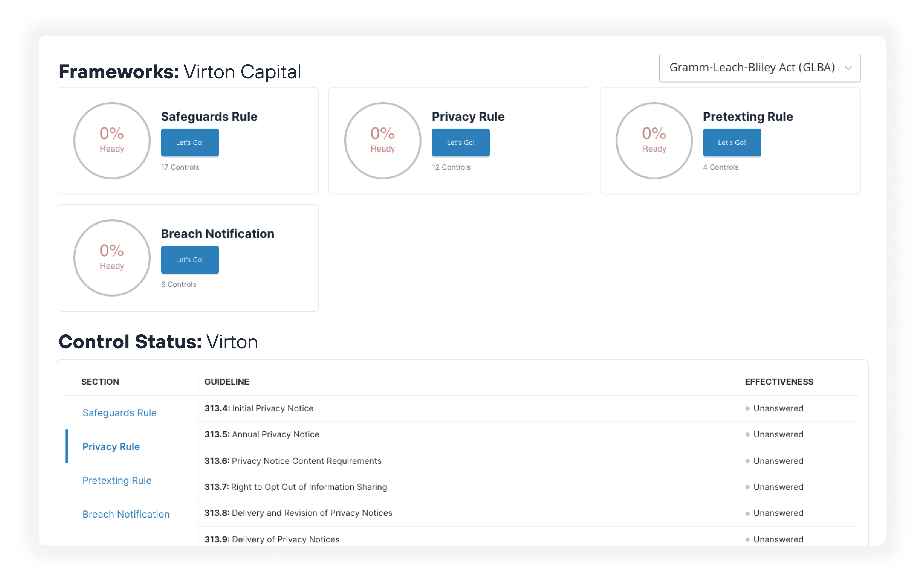924x581 pixels.
Task: Open the Gramm-Leach-Bliley Act framework dropdown
Action: pos(759,68)
